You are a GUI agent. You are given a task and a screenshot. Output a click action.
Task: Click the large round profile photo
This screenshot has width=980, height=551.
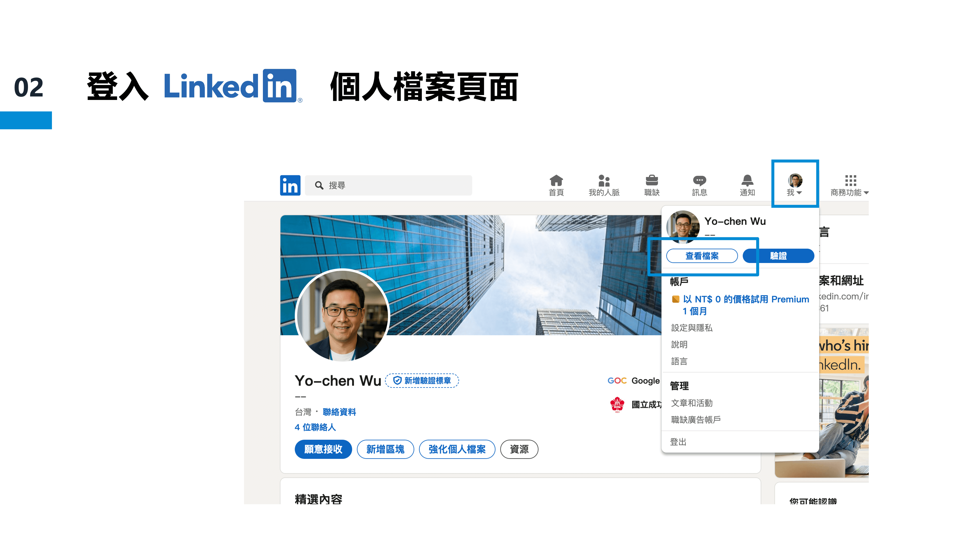(343, 316)
